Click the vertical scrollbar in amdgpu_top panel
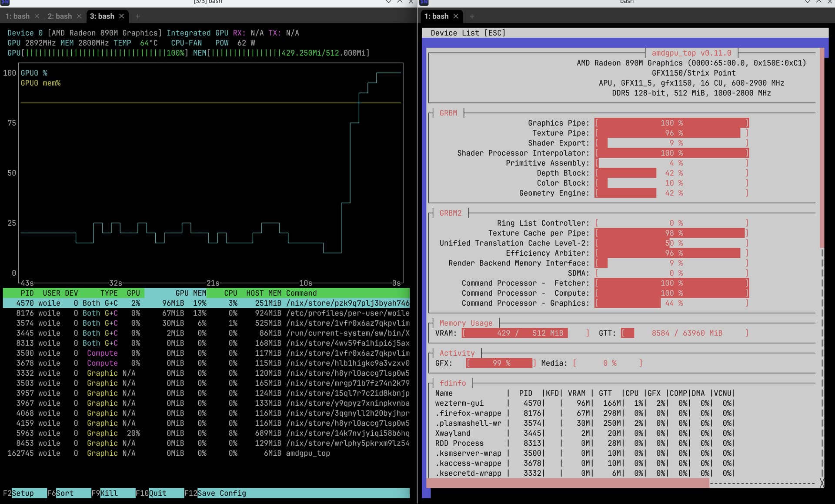This screenshot has width=835, height=504. tap(822, 148)
